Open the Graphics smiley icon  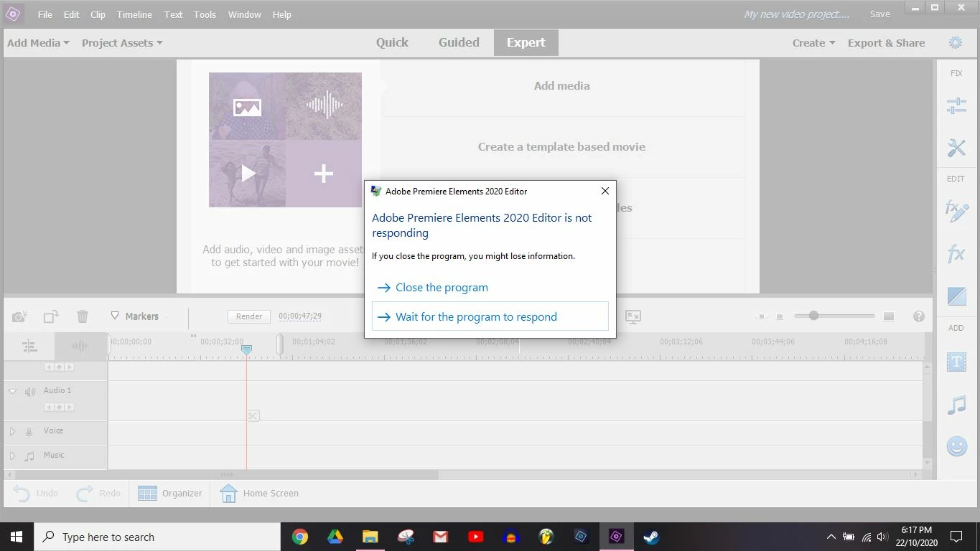pos(956,446)
